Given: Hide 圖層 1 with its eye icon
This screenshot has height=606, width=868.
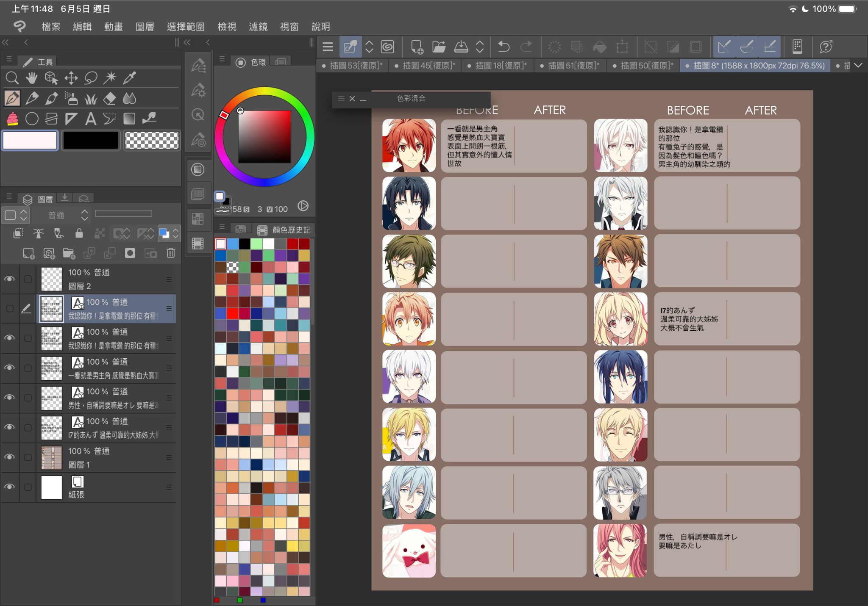Looking at the screenshot, I should pos(9,457).
